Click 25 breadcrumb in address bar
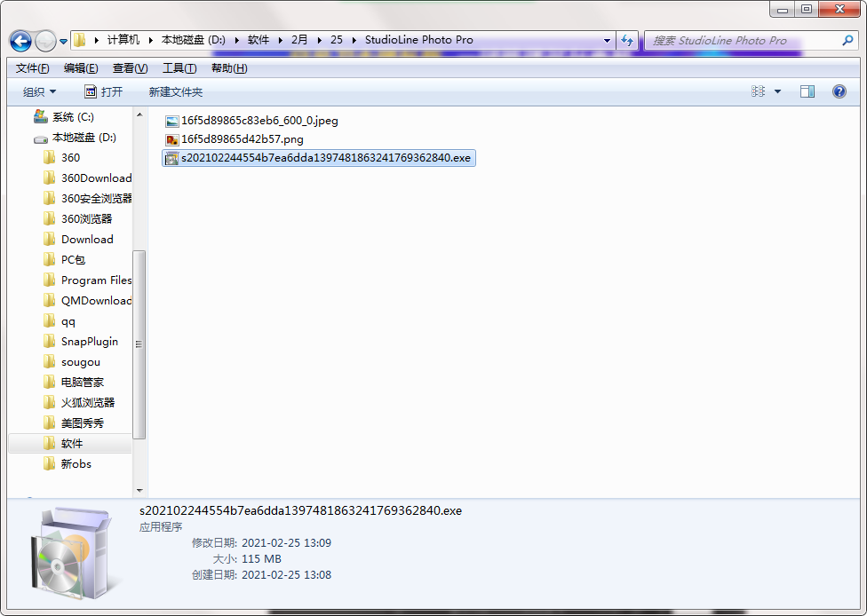 click(x=336, y=40)
